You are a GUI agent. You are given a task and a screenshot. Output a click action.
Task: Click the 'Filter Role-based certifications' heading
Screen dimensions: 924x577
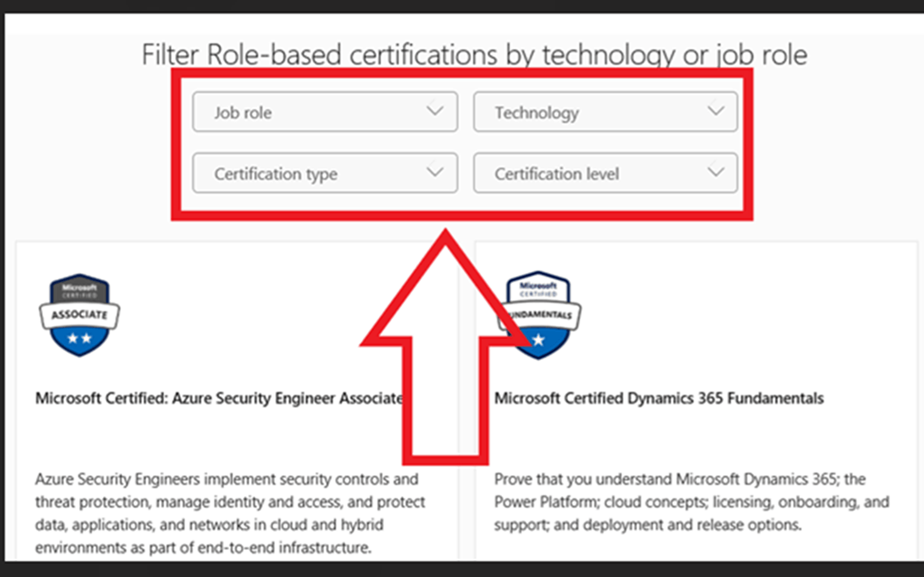click(474, 55)
